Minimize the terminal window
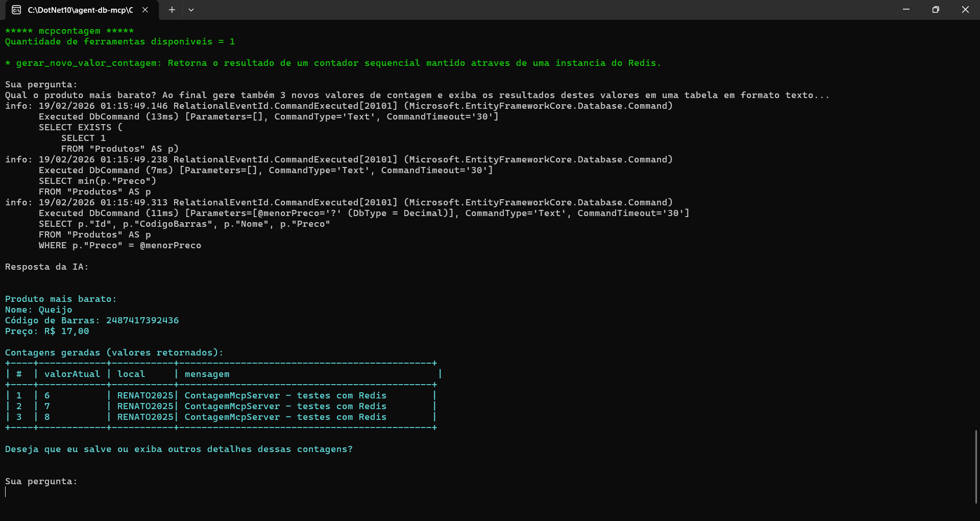This screenshot has width=980, height=521. point(906,10)
